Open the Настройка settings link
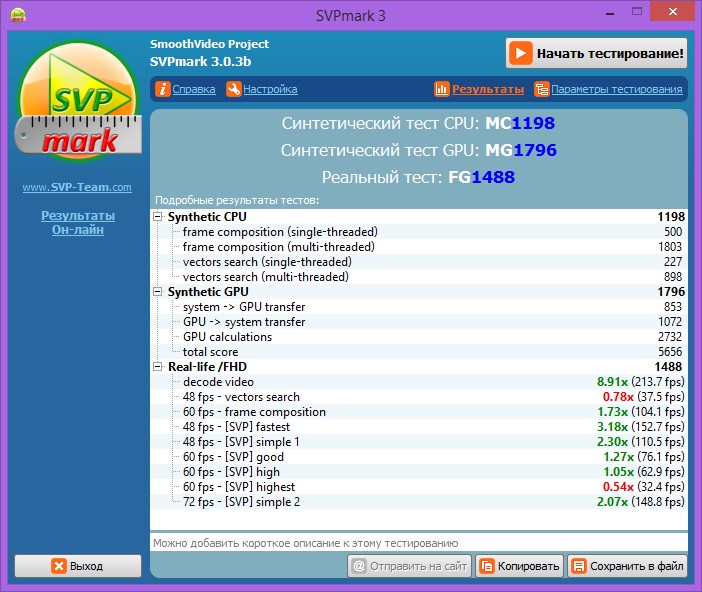 [x=270, y=89]
